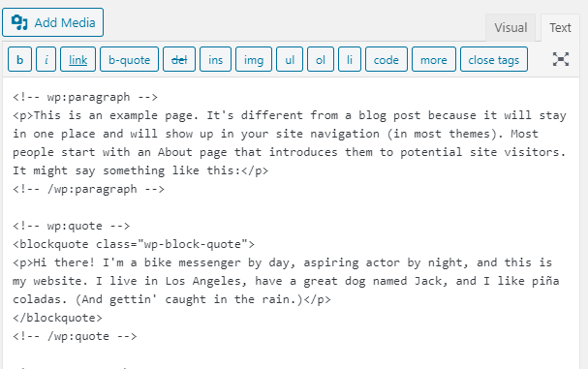Screen dimensions: 588x369
Task: Insert blockquote with b-quote button
Action: [x=130, y=59]
